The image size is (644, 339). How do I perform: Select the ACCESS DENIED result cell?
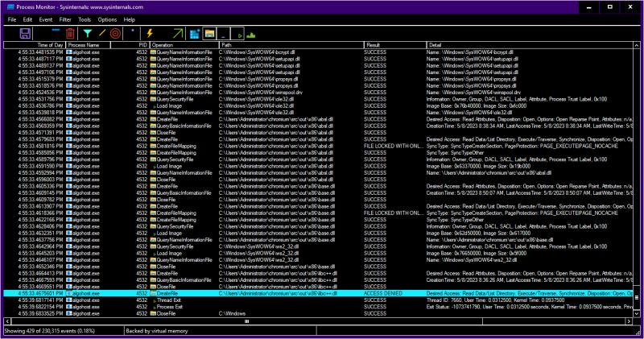[383, 293]
